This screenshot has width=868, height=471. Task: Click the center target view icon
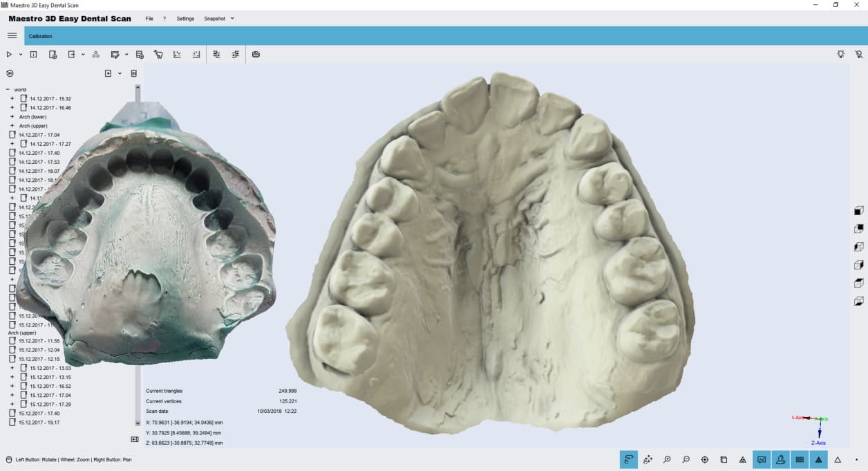(x=705, y=459)
